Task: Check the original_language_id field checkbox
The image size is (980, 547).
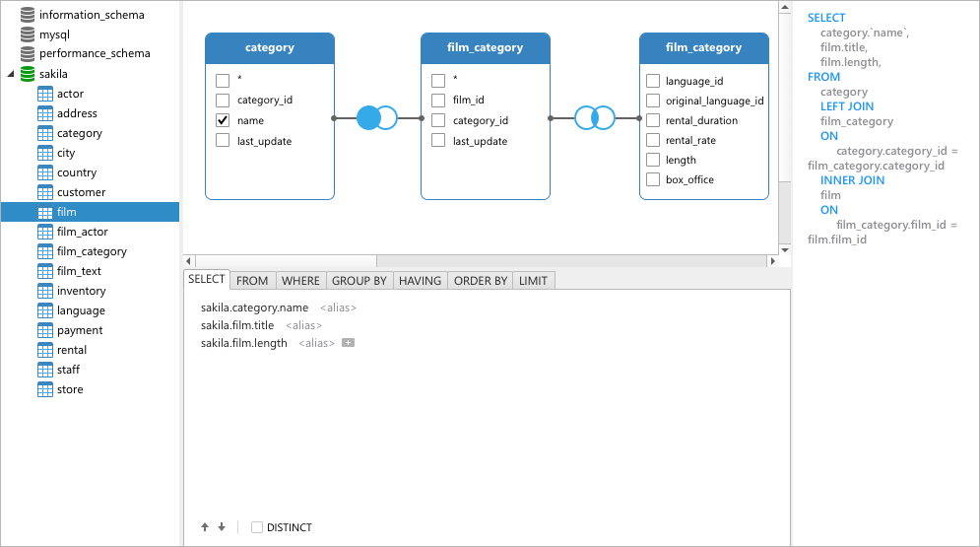Action: click(653, 101)
